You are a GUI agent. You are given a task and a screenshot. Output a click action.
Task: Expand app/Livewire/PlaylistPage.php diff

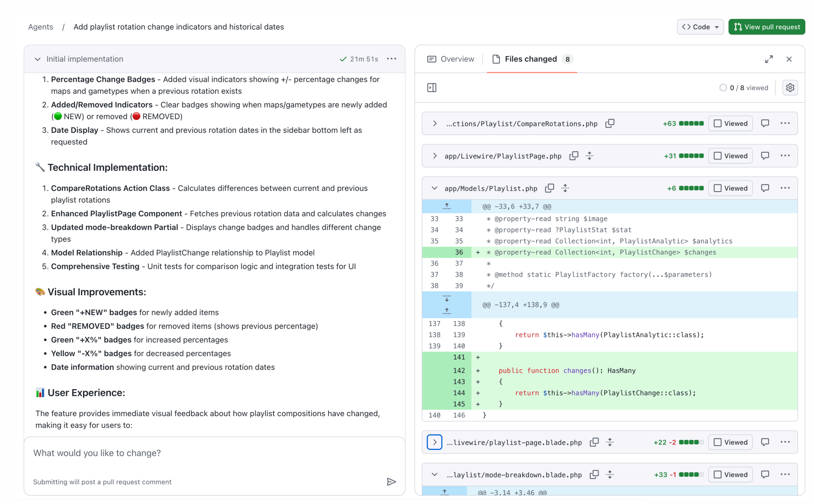click(x=434, y=156)
